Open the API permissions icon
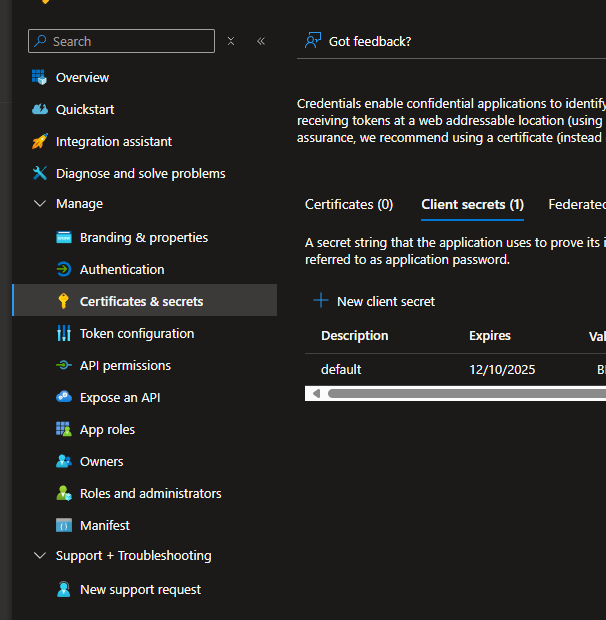 64,365
